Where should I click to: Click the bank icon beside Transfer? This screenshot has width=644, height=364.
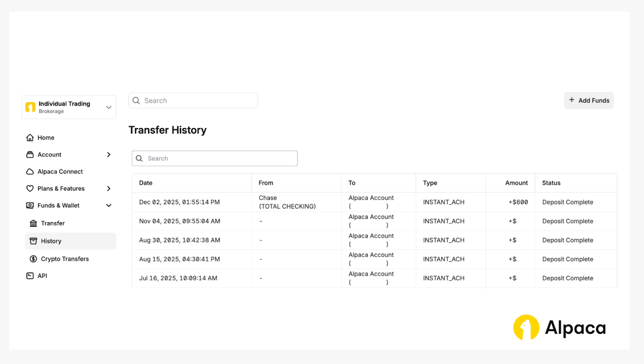tap(33, 223)
